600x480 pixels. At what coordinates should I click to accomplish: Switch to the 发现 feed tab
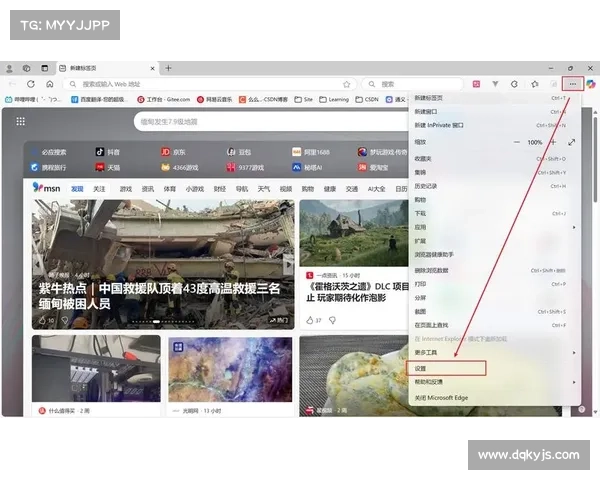77,189
